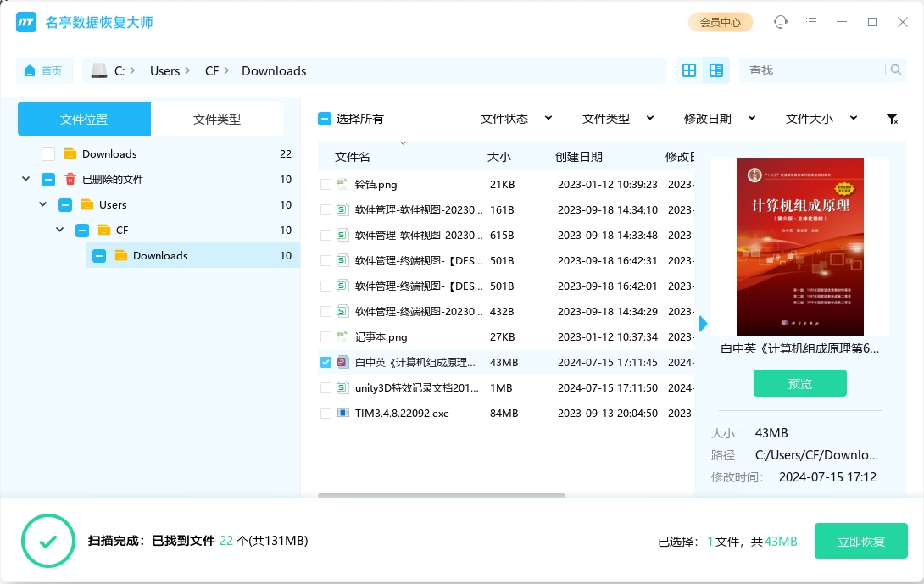Select the 615B 软件管理-软件视图 row

pyautogui.click(x=506, y=235)
